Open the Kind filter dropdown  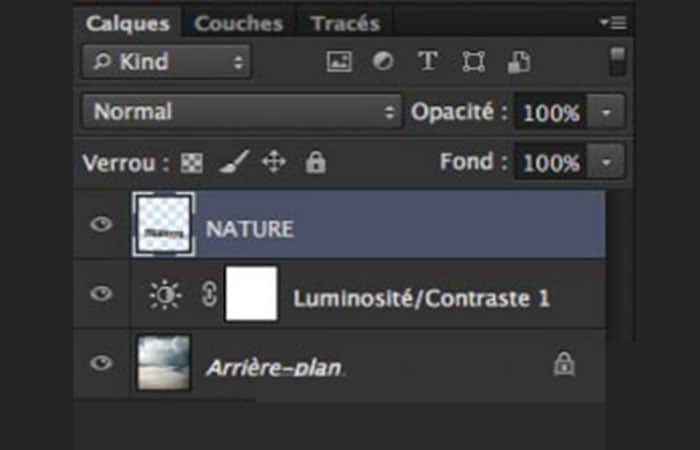click(166, 62)
